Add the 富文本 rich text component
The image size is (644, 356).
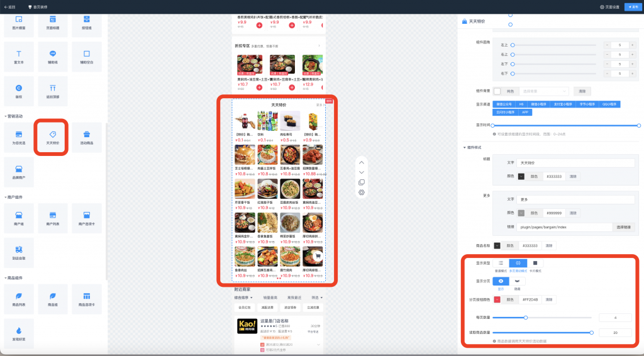pyautogui.click(x=19, y=57)
